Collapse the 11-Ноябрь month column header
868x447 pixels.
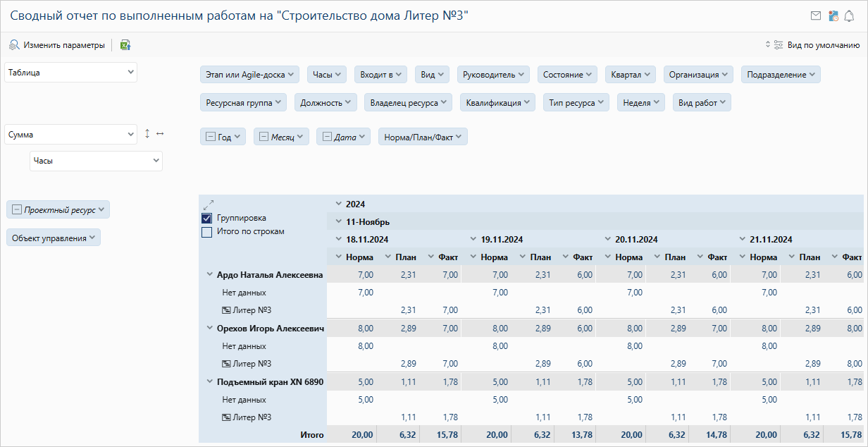pos(338,222)
